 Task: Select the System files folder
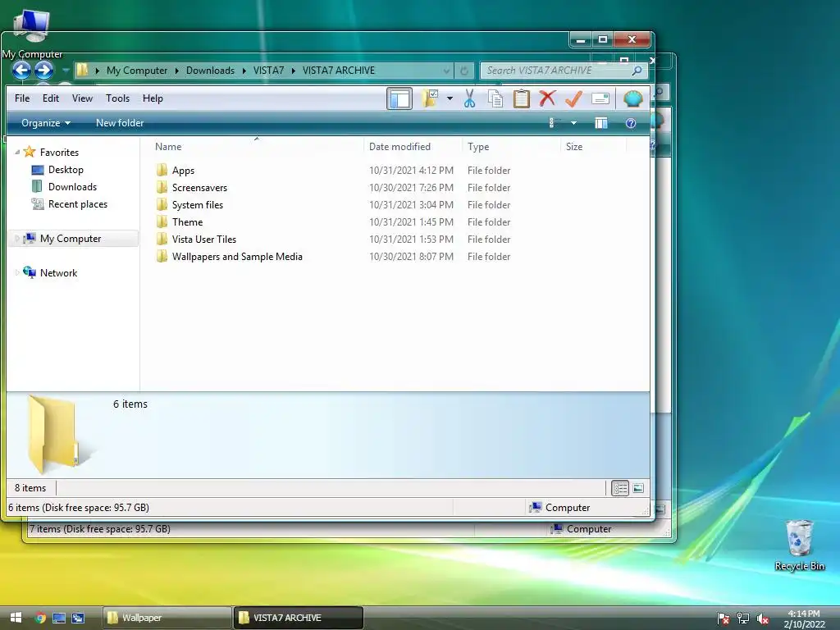pos(197,204)
